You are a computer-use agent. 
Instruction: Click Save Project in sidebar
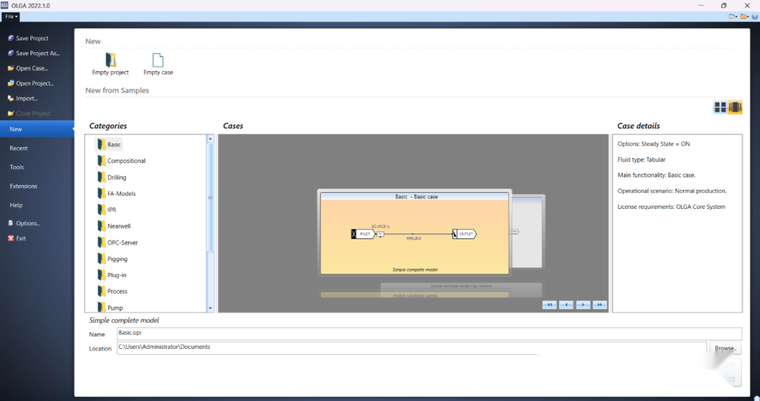pyautogui.click(x=28, y=38)
